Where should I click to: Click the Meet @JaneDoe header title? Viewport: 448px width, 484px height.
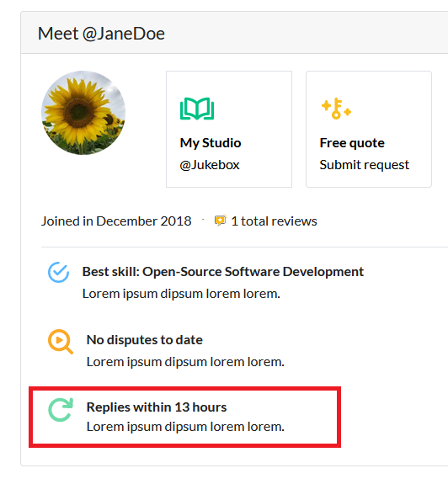pyautogui.click(x=101, y=34)
